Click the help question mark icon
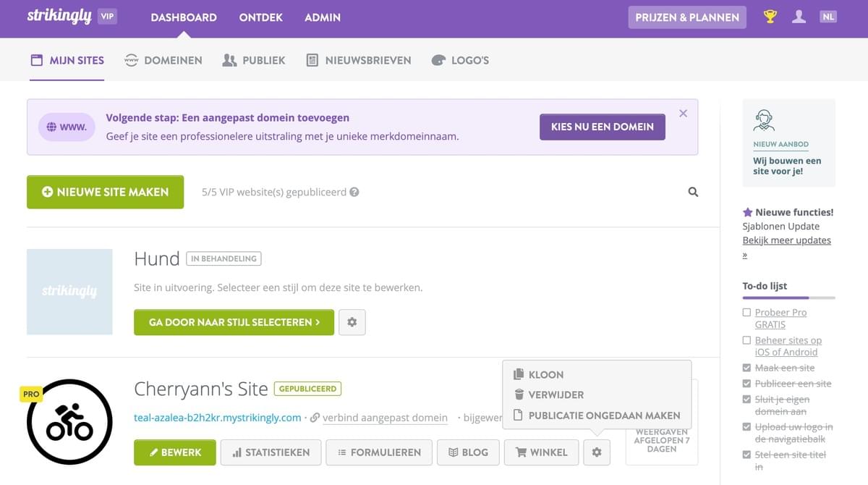Screen dimensions: 868x485 354,193
